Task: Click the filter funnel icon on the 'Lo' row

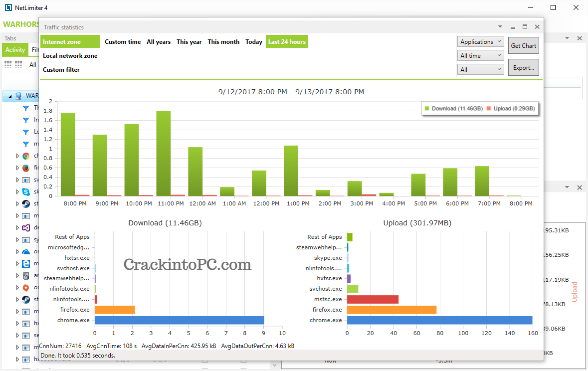Action: coord(26,132)
